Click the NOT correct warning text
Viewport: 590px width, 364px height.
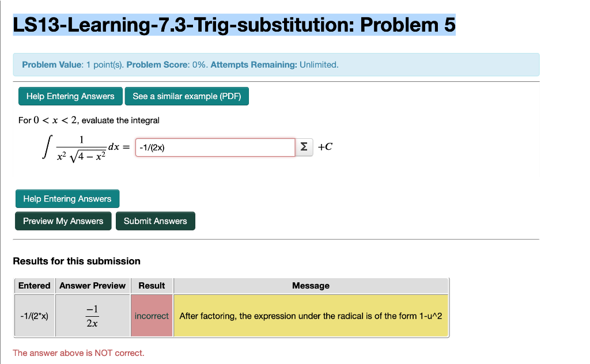coord(79,352)
